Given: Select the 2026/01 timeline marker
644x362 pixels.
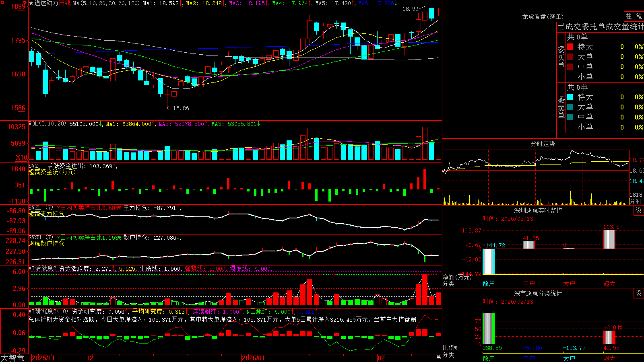Looking at the screenshot, I should point(254,358).
